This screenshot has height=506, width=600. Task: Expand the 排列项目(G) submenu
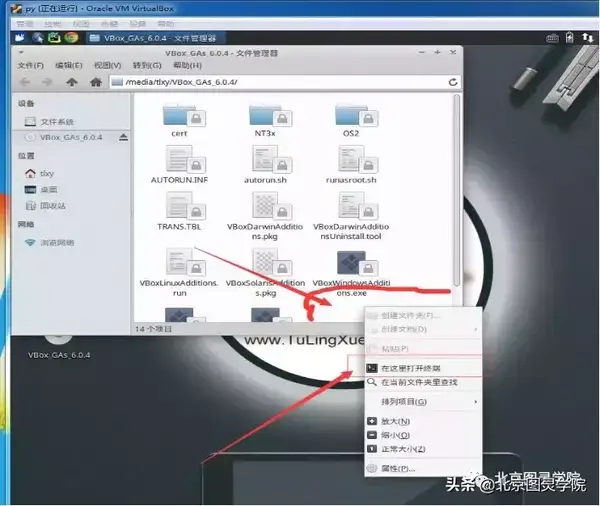[423, 402]
